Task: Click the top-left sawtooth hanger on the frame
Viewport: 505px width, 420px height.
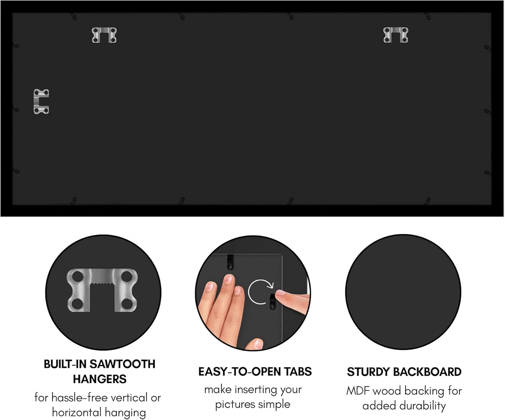Action: (104, 35)
